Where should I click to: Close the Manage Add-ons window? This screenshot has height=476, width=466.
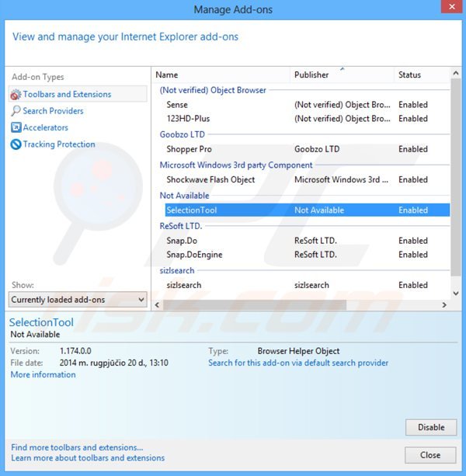pos(452,7)
